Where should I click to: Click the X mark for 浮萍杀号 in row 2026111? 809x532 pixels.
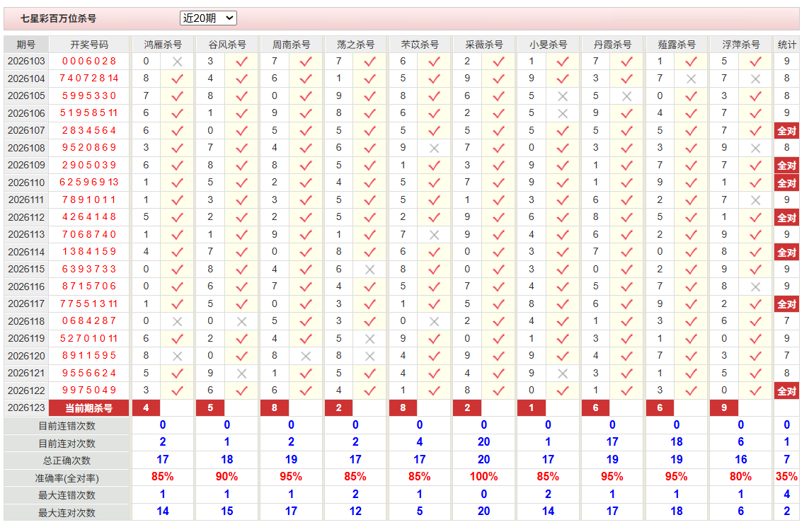[755, 200]
